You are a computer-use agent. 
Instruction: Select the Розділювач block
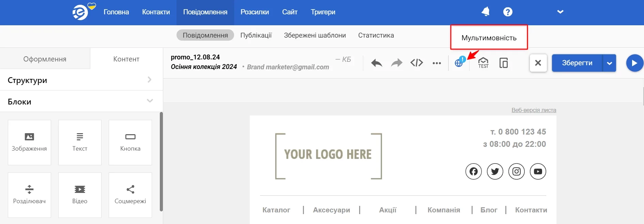pos(29,195)
